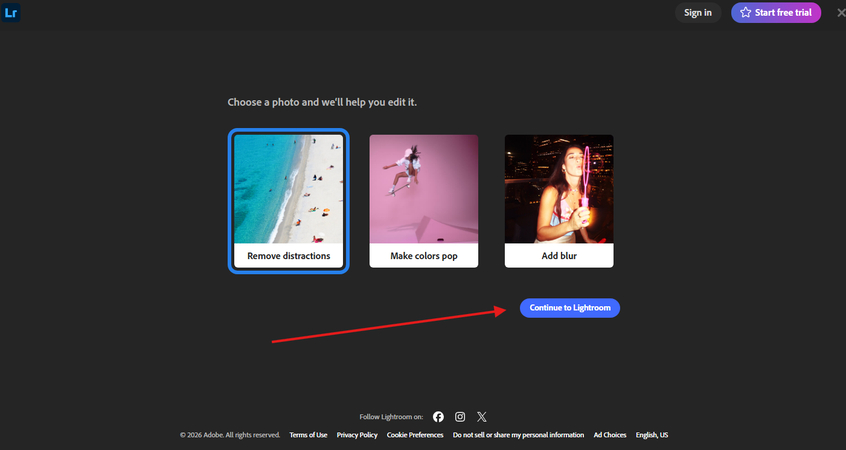Click the Add blur label

tap(559, 256)
